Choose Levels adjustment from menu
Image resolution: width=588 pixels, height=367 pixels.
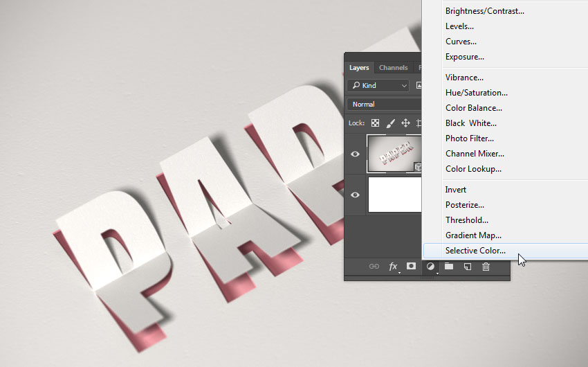459,26
